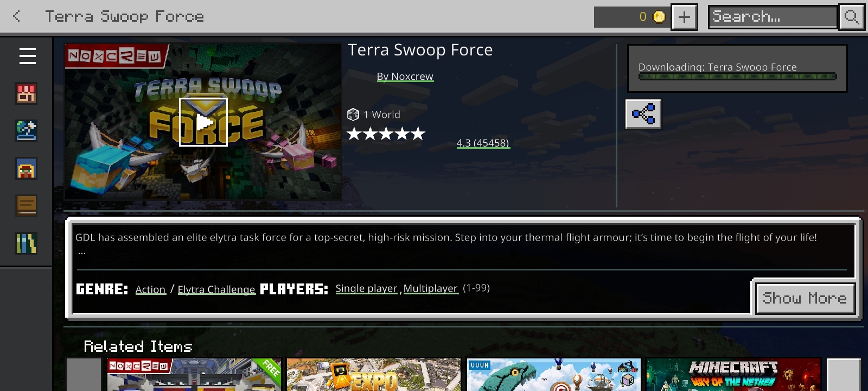Filter by the Multiplayer link
868x391 pixels.
[431, 288]
